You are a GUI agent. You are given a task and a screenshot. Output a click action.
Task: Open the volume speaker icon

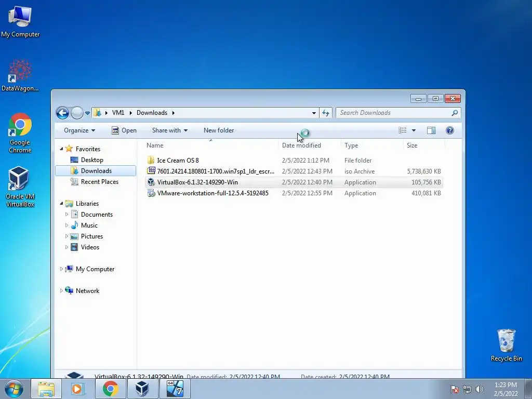479,389
